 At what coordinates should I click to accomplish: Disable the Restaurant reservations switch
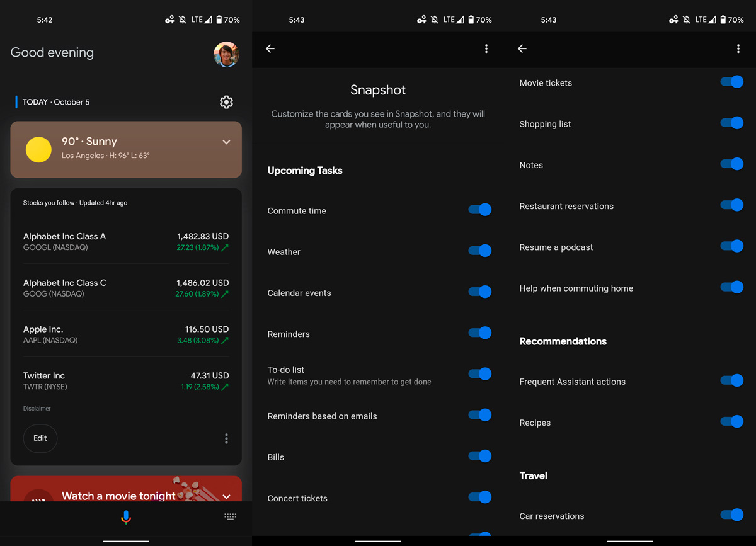[732, 205]
